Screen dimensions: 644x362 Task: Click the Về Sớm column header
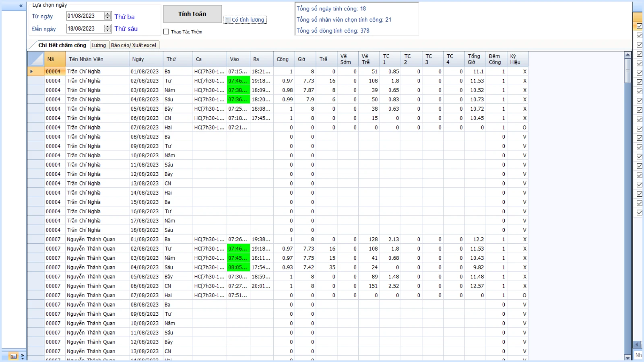(348, 59)
